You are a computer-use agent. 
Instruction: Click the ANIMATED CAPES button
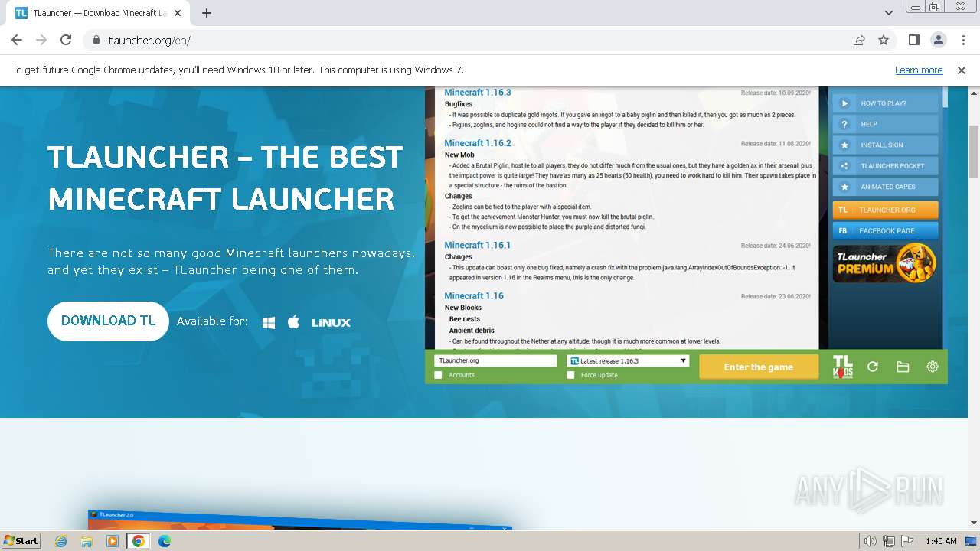[886, 187]
